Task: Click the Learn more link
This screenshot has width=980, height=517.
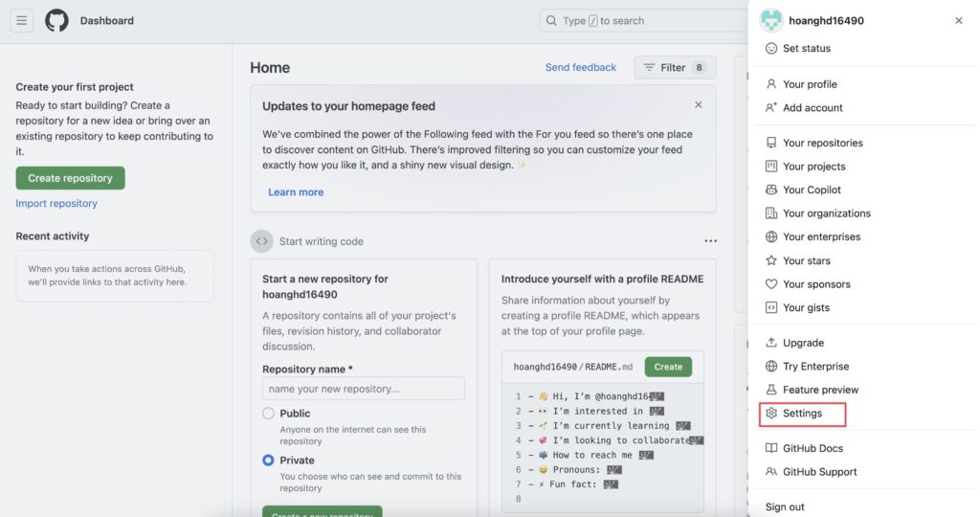Action: coord(296,191)
